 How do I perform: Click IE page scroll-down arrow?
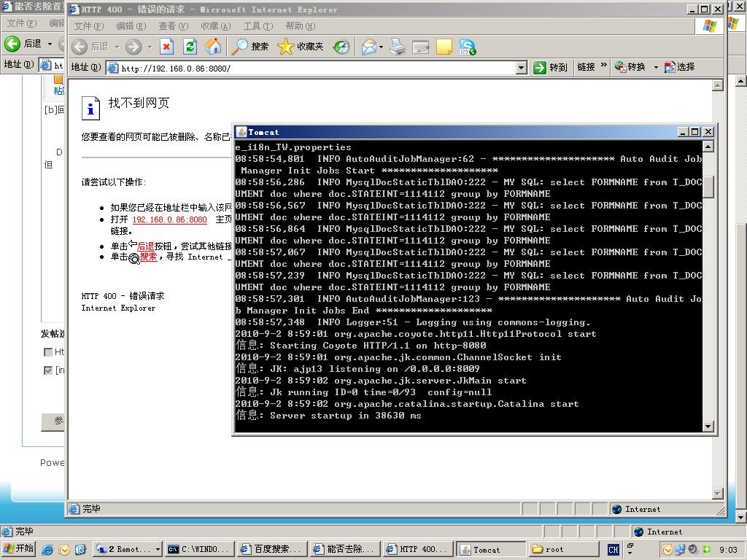tap(718, 494)
